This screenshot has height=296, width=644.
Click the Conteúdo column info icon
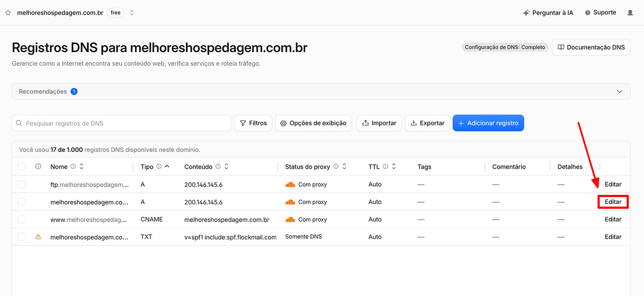pyautogui.click(x=218, y=166)
